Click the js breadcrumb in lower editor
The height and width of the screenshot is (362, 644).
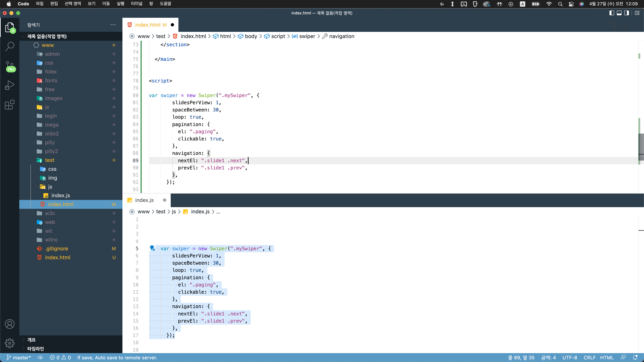tap(174, 212)
